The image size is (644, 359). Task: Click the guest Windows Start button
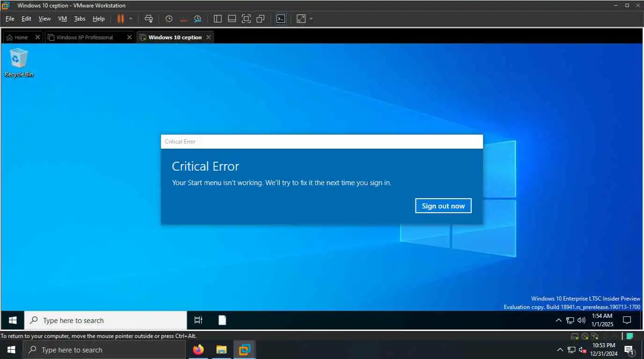pyautogui.click(x=13, y=320)
